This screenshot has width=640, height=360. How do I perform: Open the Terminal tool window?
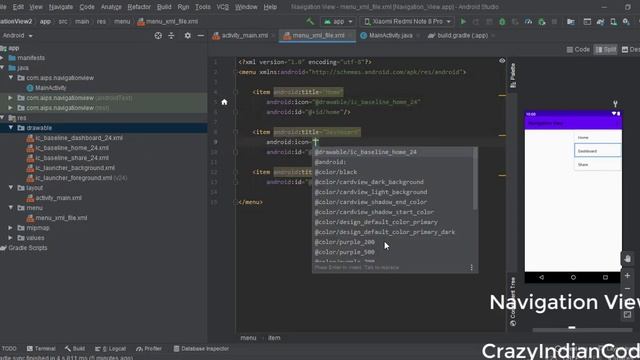click(41, 349)
